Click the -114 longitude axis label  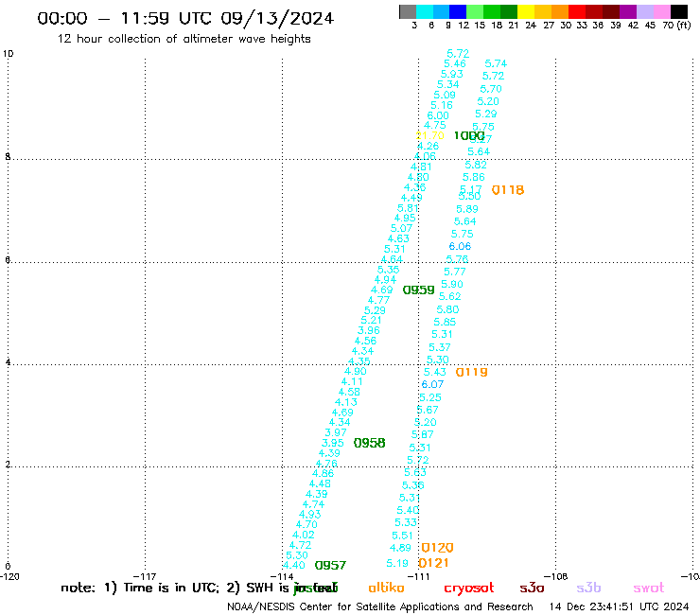[x=282, y=576]
